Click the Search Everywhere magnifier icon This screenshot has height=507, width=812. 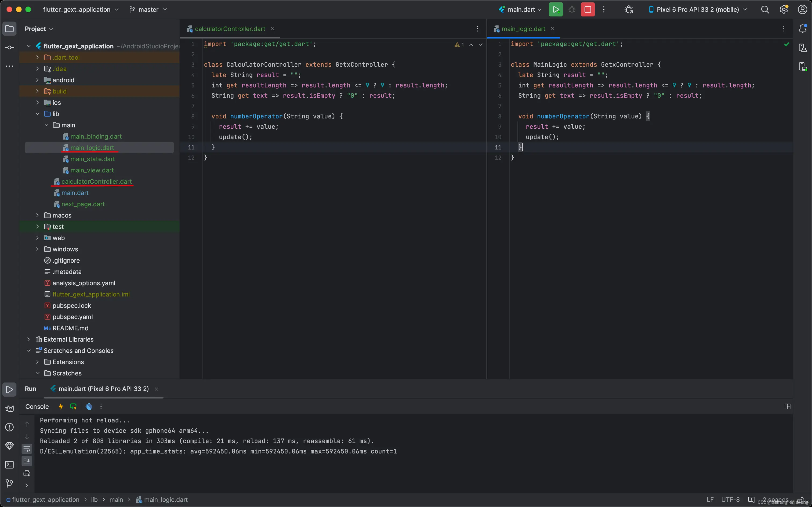pyautogui.click(x=765, y=9)
